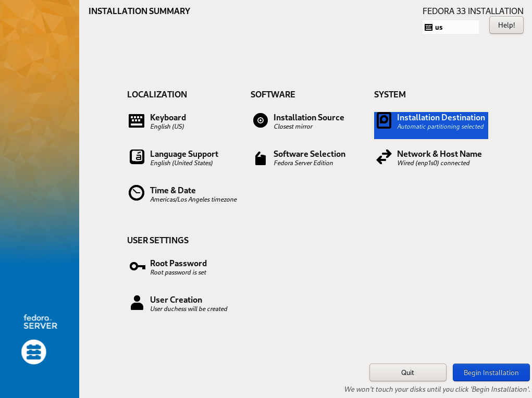Open Software Selection for Fedora Server Edition
Screen dimensions: 532x398
[x=309, y=157]
